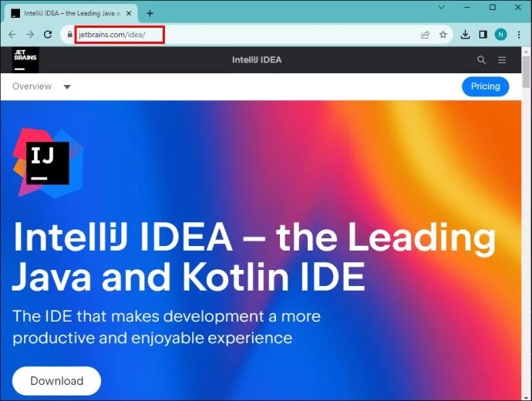Click the share page icon
The image size is (532, 401).
(425, 35)
